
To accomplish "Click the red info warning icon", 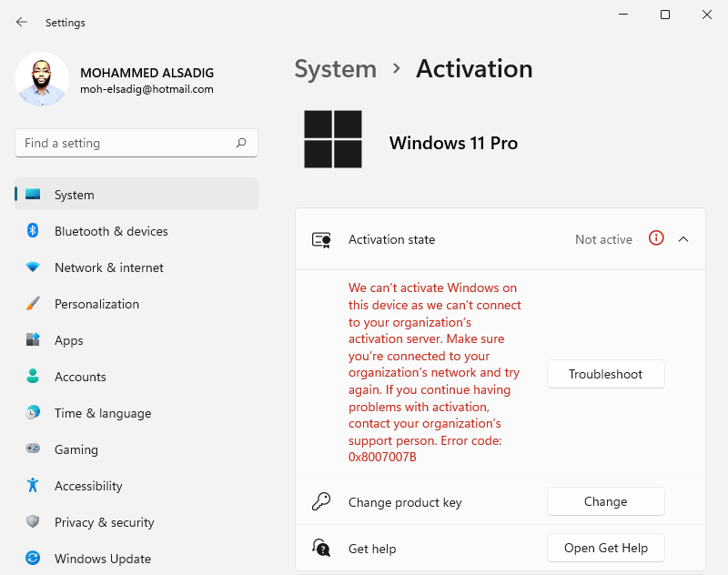I will [x=656, y=238].
